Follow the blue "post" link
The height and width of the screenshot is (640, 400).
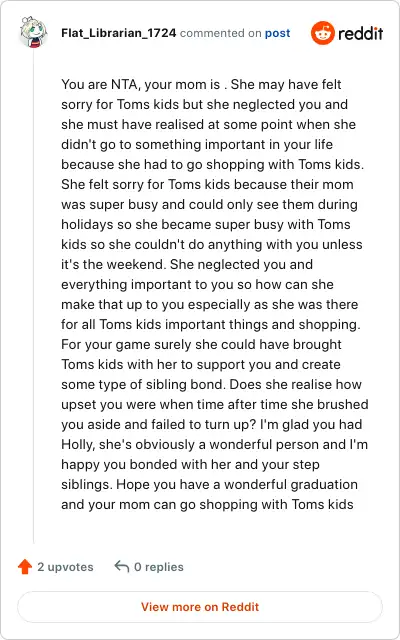(278, 33)
